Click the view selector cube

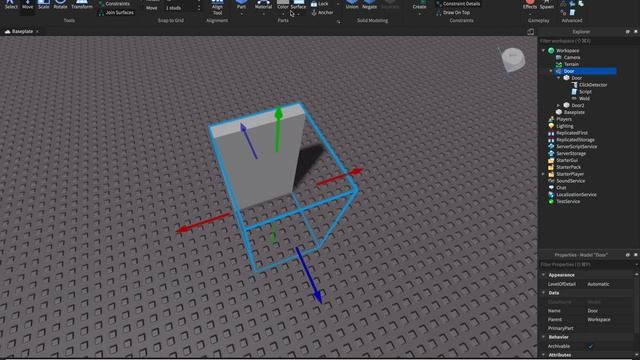tap(512, 59)
